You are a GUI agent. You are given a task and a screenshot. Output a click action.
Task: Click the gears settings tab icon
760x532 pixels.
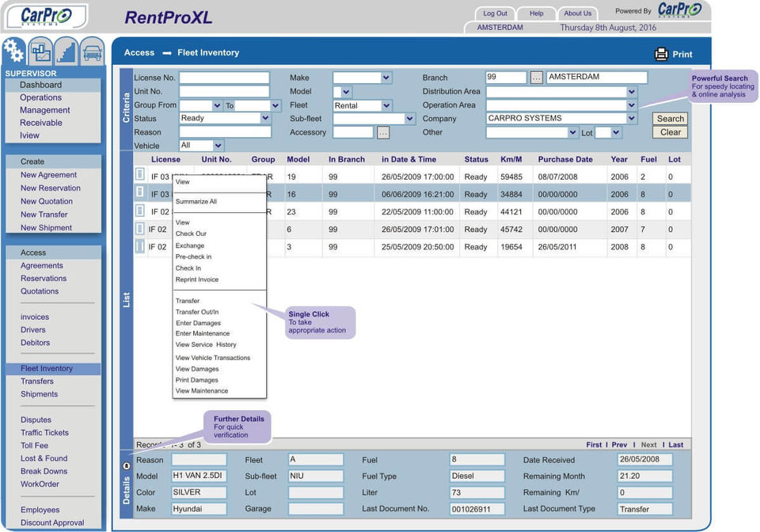pos(14,51)
